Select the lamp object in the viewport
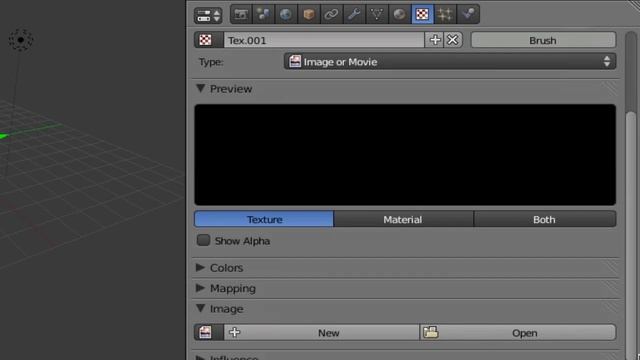Screen dimensions: 640x360 [x=20, y=40]
